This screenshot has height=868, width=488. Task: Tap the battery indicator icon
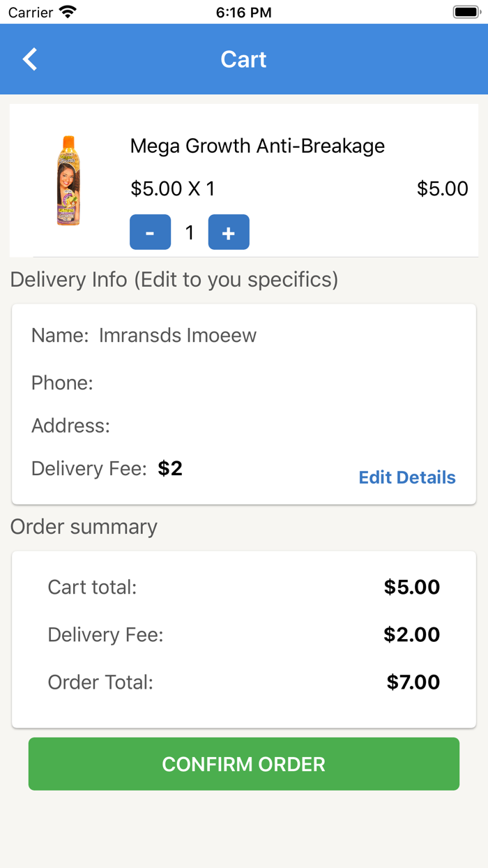coord(465,12)
